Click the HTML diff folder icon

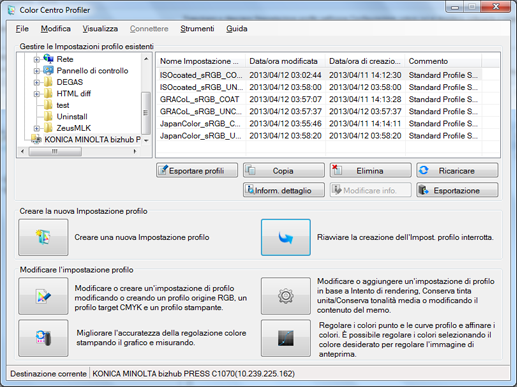(x=49, y=93)
